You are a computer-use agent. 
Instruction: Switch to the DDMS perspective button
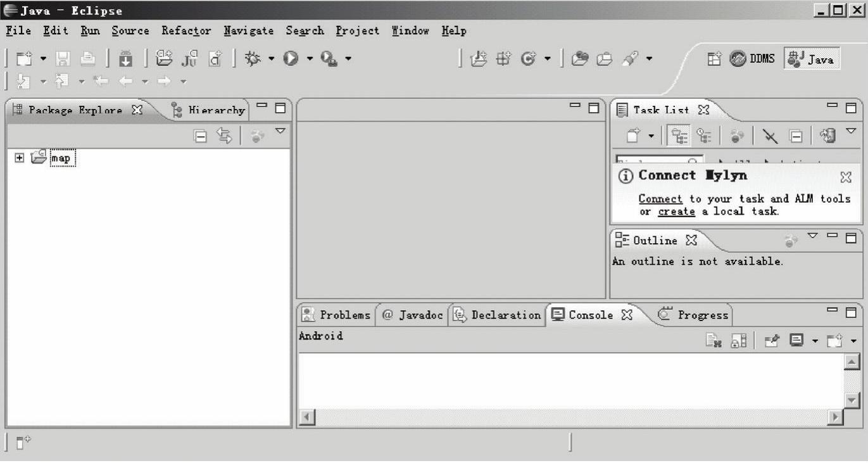[x=753, y=59]
